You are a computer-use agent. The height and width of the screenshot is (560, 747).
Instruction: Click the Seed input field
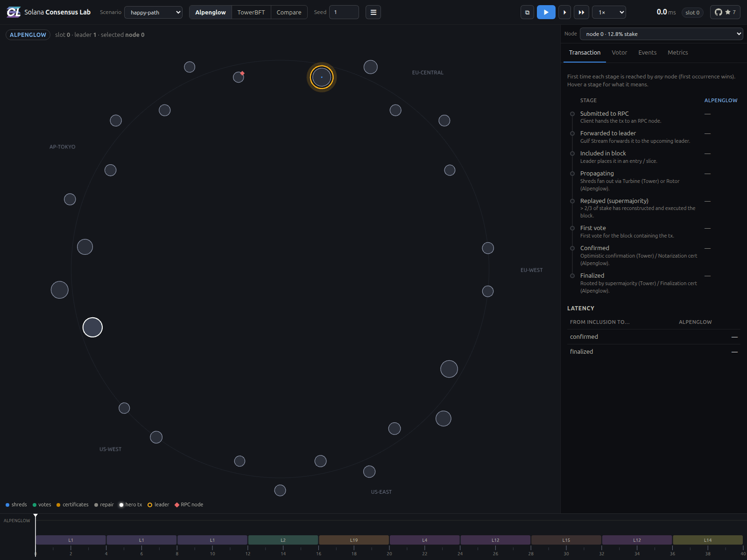tap(344, 12)
